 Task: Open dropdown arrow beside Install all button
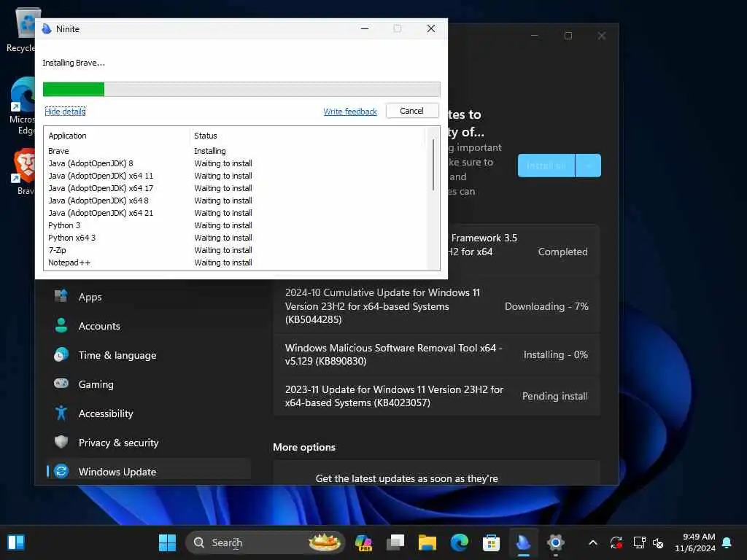[589, 166]
